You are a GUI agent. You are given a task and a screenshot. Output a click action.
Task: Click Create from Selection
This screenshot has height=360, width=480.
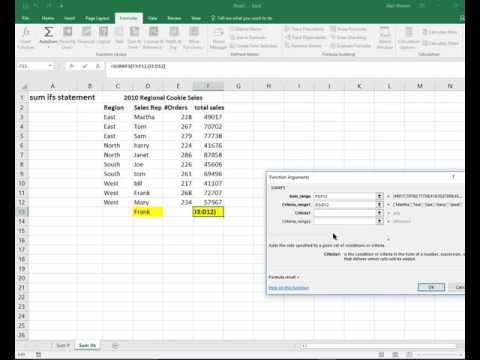point(254,46)
